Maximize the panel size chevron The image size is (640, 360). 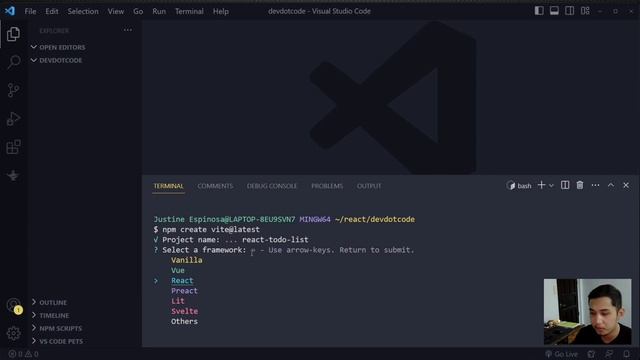pos(611,185)
